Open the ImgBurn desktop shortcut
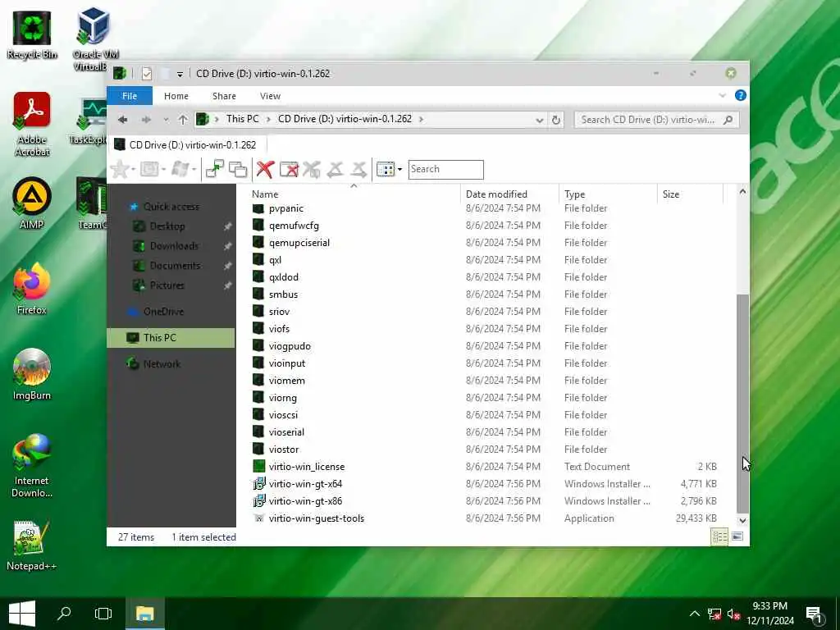Screen dimensions: 840x630 (x=32, y=374)
